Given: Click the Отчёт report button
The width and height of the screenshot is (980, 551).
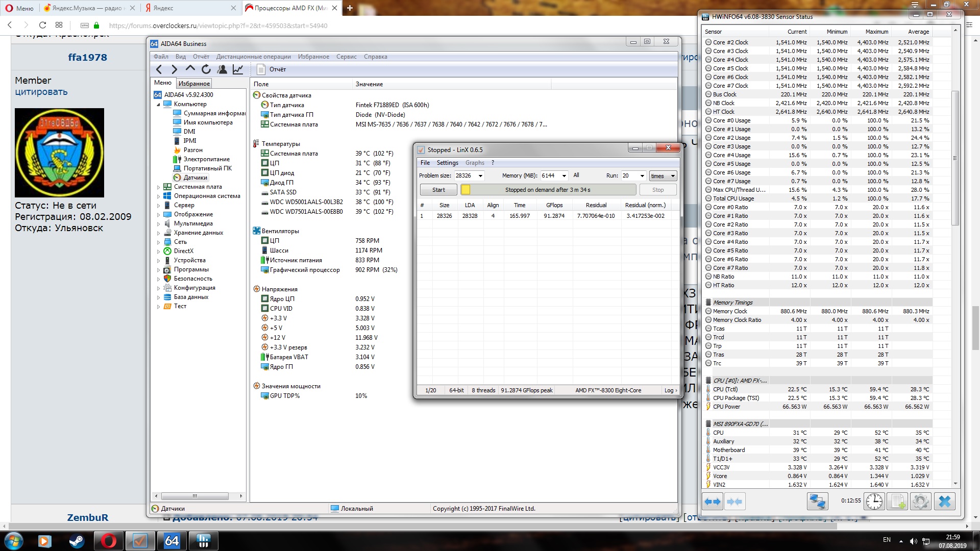Looking at the screenshot, I should pyautogui.click(x=272, y=69).
